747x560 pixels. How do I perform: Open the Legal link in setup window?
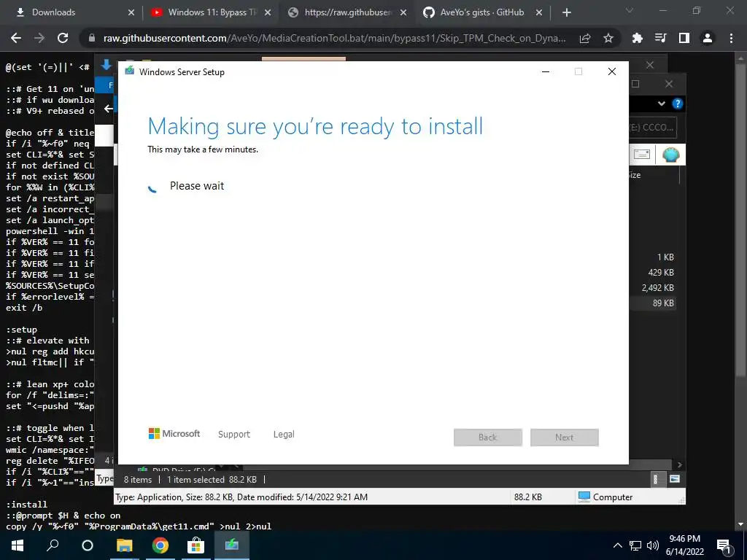(x=284, y=435)
